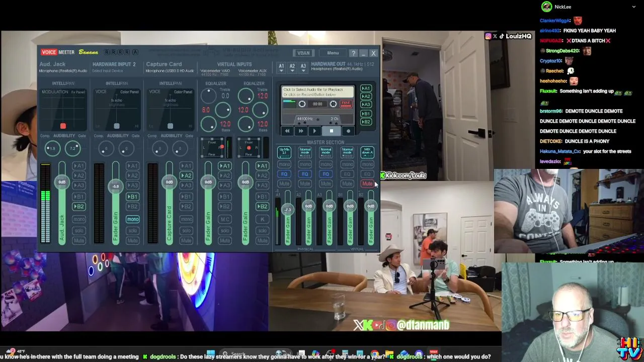Click master A1 -7.3 fader knob

(288, 210)
